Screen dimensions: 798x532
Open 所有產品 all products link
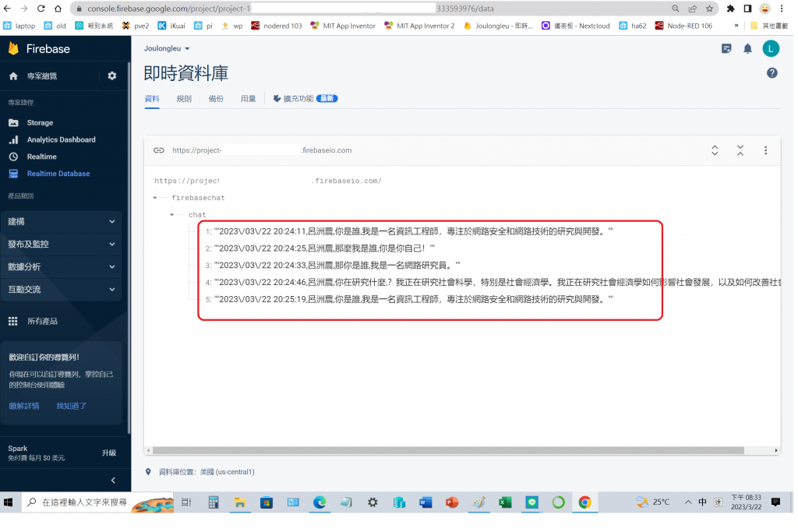click(x=42, y=321)
